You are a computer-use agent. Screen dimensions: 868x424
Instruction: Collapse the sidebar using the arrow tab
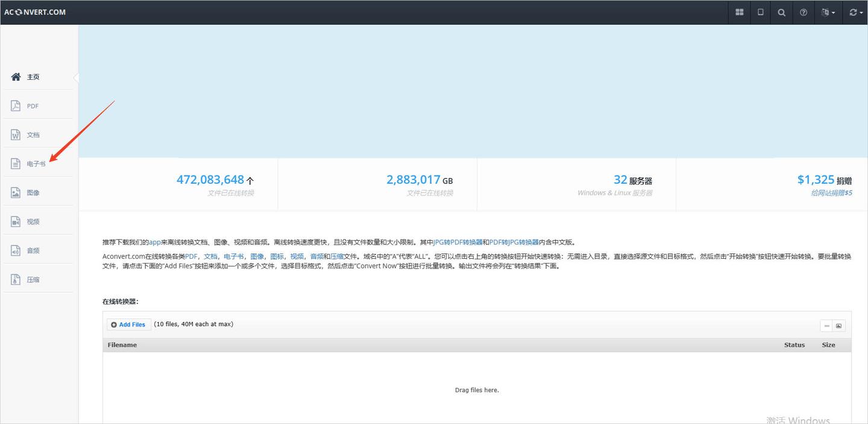tap(76, 77)
